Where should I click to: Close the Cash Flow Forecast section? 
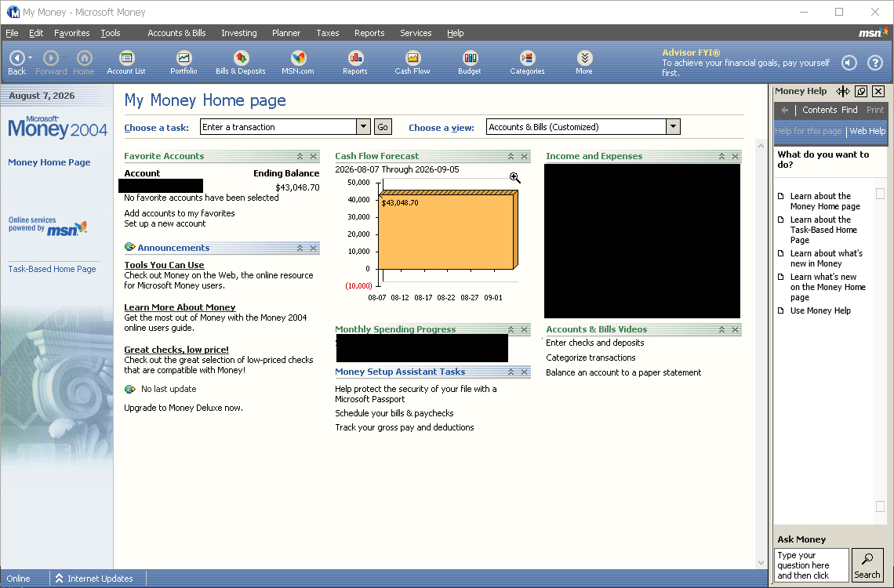(x=525, y=156)
